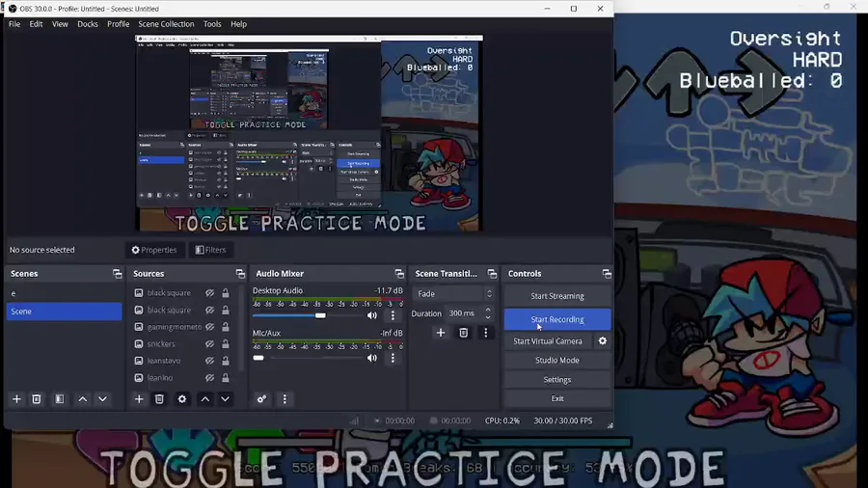
Task: Remove scene transition trash icon
Action: click(x=463, y=333)
